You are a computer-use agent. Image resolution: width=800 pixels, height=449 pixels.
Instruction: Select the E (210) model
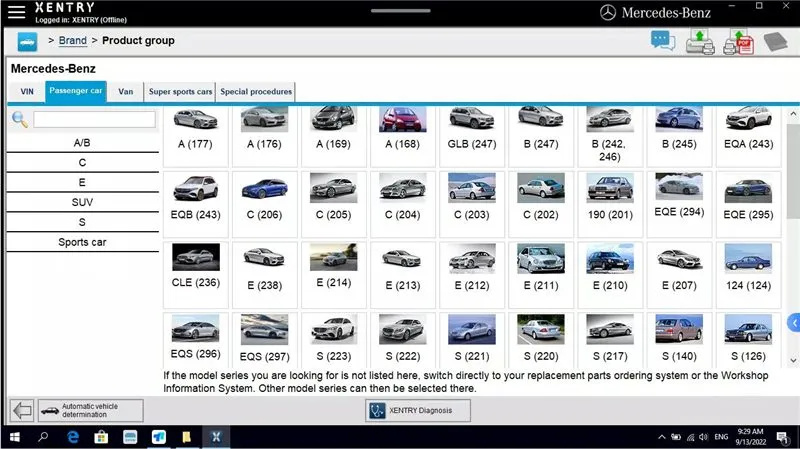pos(610,275)
